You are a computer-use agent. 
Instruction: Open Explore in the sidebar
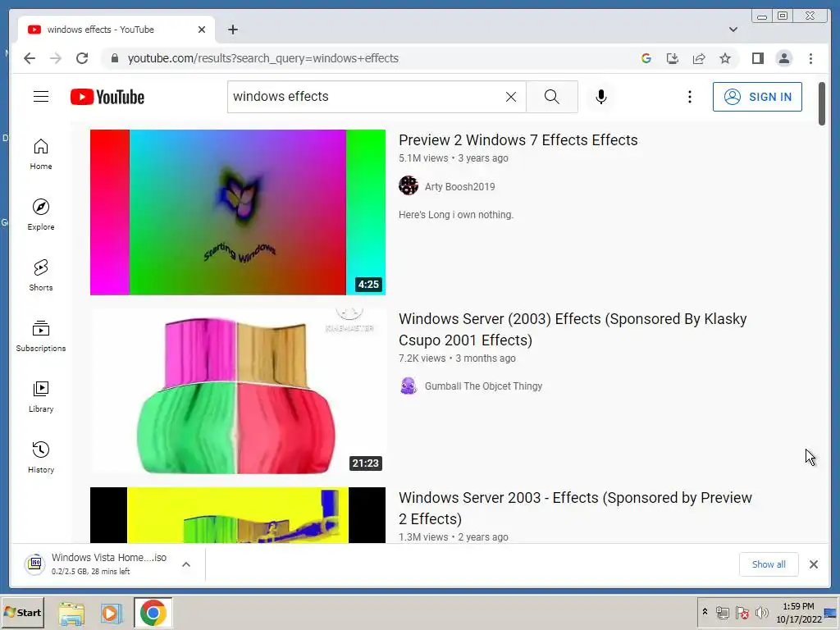point(41,215)
